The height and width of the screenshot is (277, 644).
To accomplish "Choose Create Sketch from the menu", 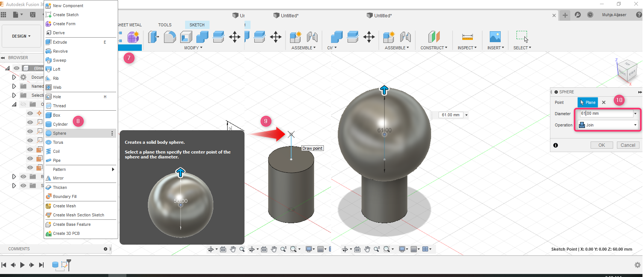I will (x=80, y=15).
